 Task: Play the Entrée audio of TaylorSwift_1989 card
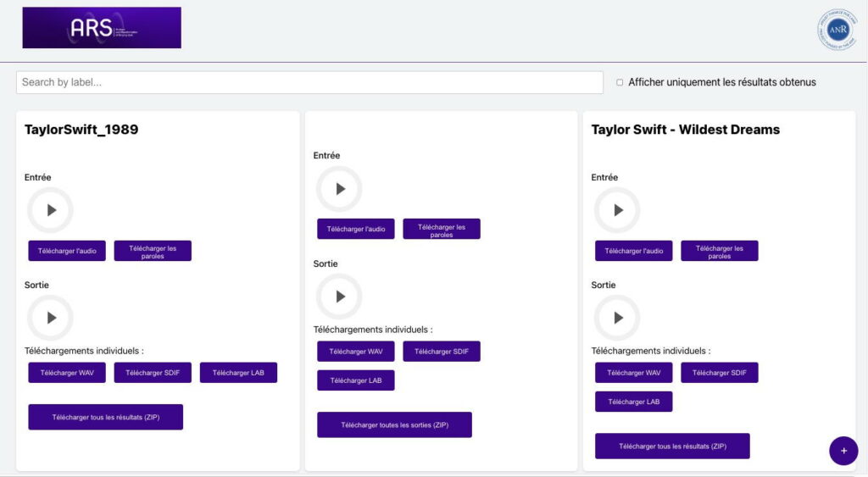pyautogui.click(x=50, y=210)
